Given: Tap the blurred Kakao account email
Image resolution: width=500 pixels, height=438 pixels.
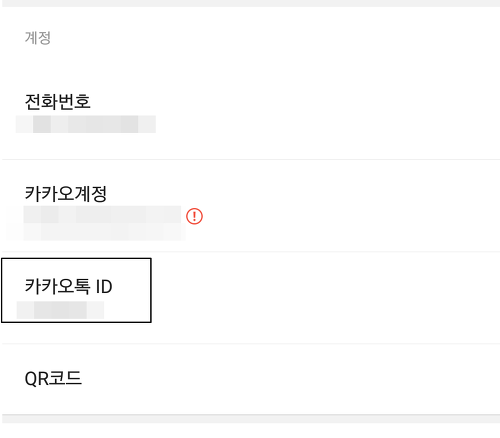Looking at the screenshot, I should (102, 215).
